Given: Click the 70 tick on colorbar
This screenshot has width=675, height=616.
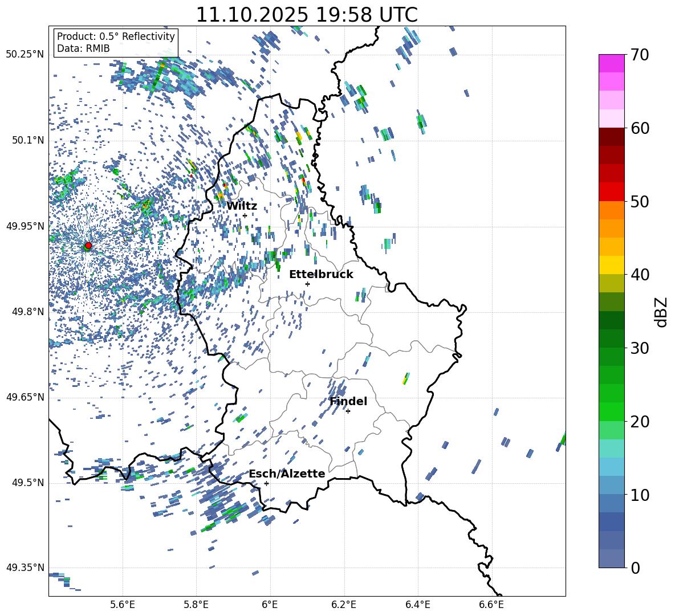Looking at the screenshot, I should pos(640,55).
